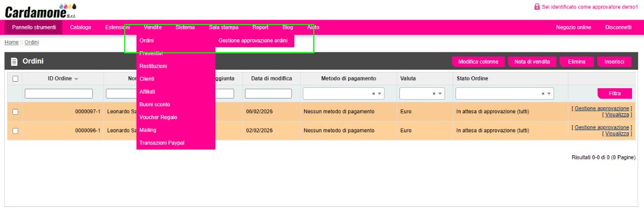Open the Report menu
This screenshot has height=214, width=644.
click(260, 28)
